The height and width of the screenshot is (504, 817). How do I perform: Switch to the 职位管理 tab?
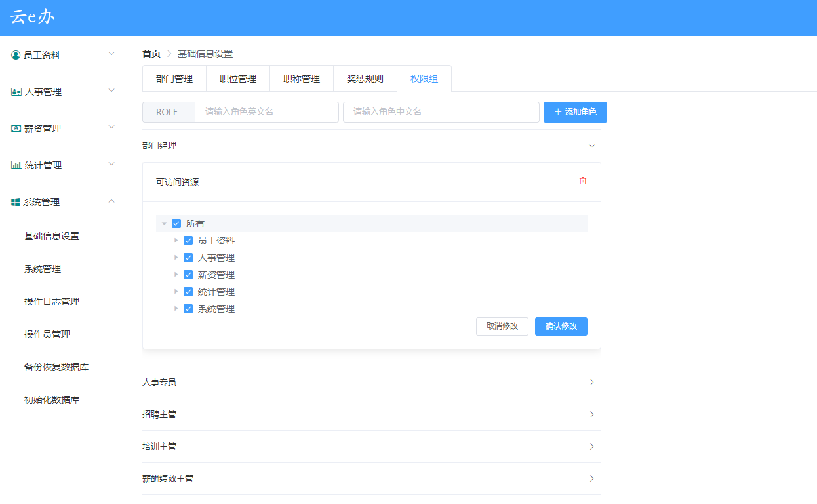238,79
